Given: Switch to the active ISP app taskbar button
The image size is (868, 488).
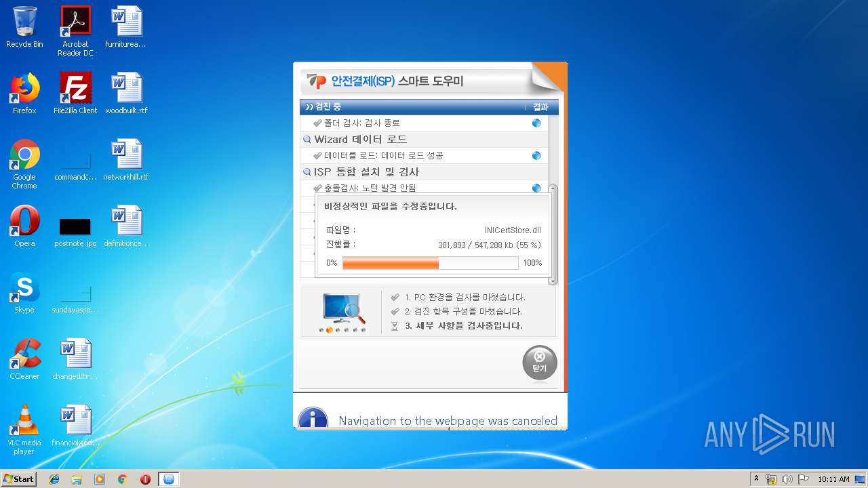Looking at the screenshot, I should click(169, 479).
